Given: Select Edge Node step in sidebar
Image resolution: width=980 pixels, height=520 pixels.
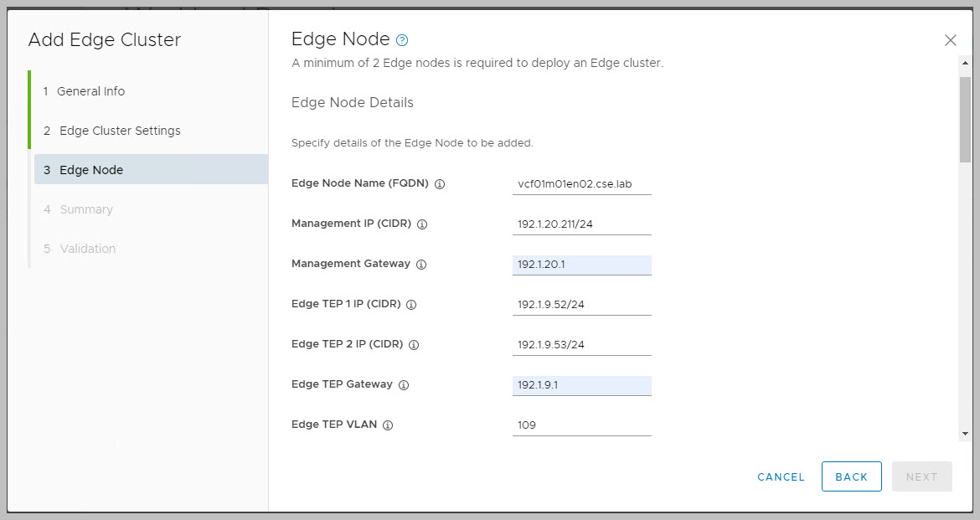Looking at the screenshot, I should [x=91, y=170].
